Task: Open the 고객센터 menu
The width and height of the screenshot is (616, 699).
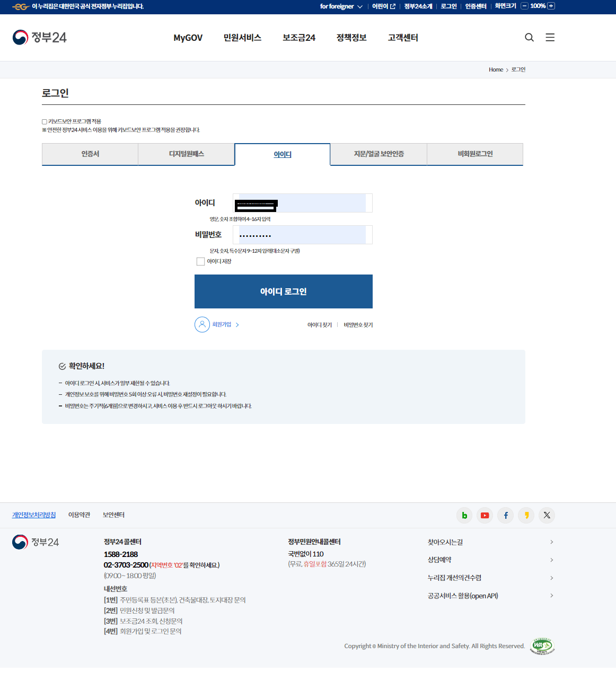Action: pos(403,38)
